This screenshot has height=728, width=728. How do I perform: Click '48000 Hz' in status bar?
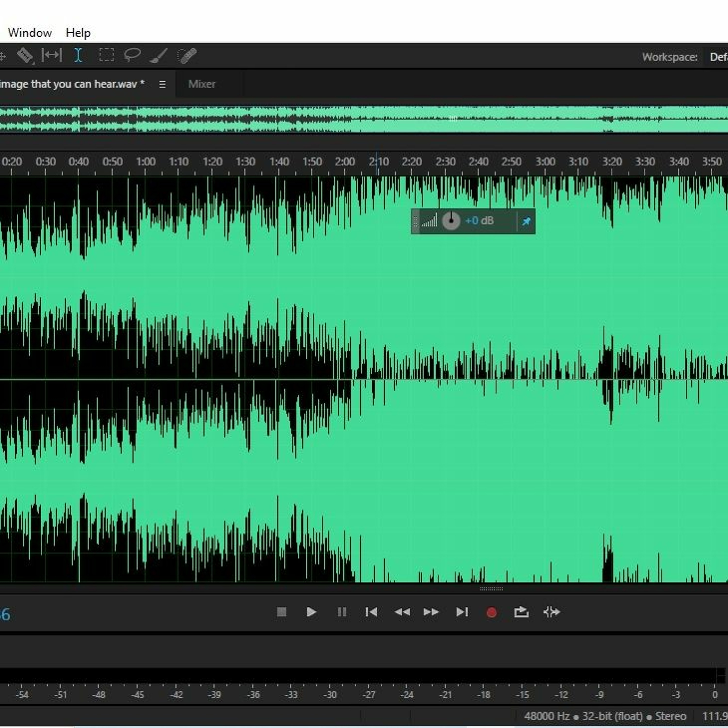coord(547,716)
